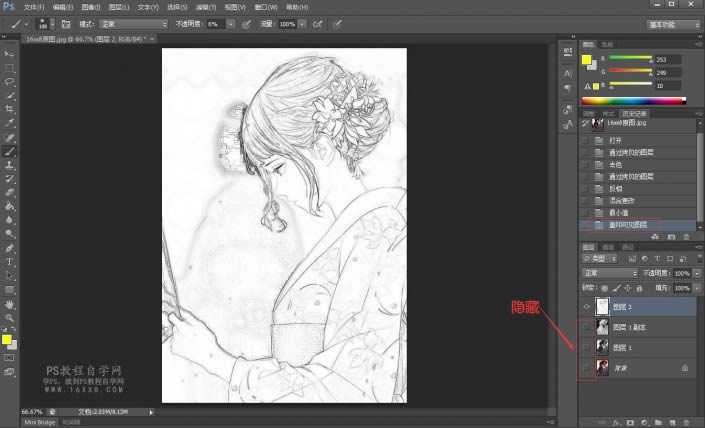Viewport: 705px width, 428px height.
Task: Select the Pen tool
Action: 9,247
